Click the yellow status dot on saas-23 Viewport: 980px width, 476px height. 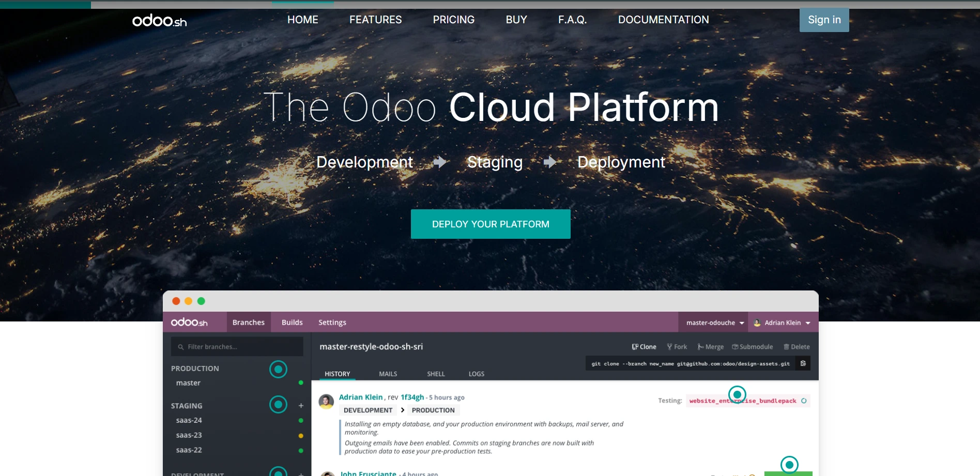click(x=301, y=436)
